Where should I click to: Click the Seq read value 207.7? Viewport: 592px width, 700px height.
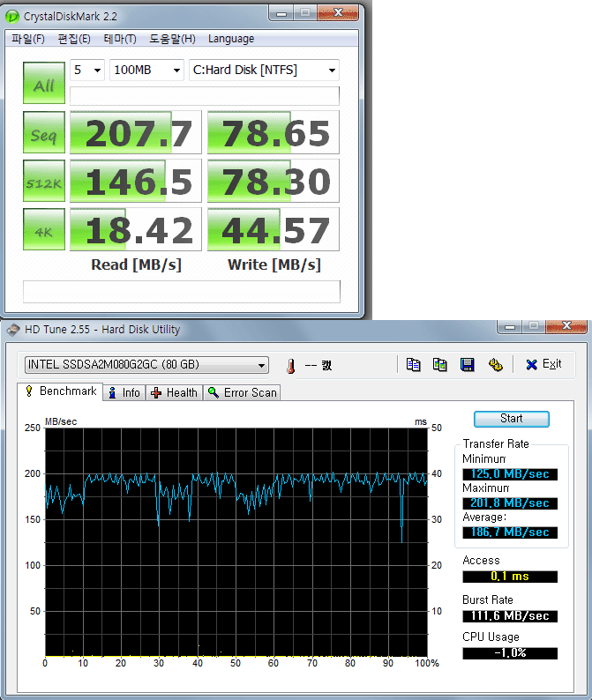136,132
